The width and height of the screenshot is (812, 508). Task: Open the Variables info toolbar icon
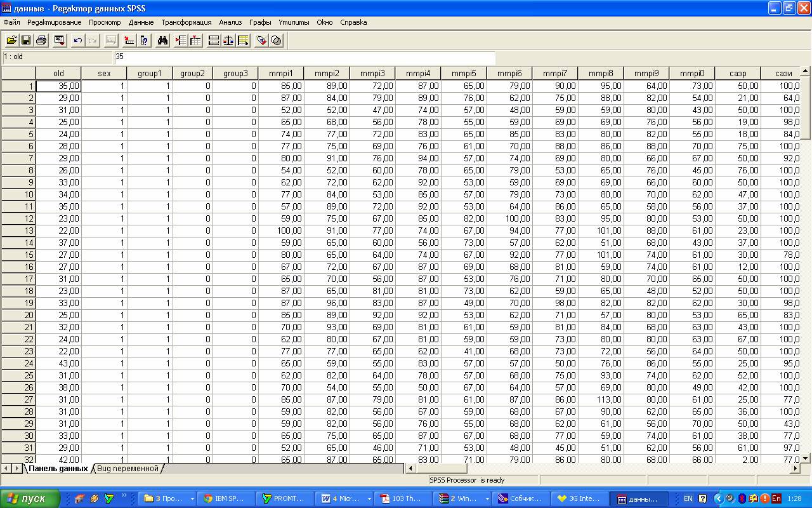[x=144, y=41]
